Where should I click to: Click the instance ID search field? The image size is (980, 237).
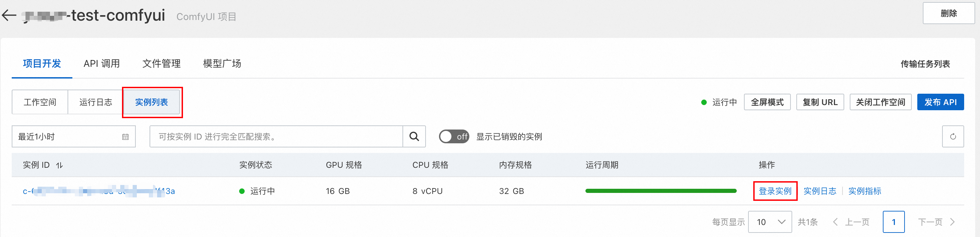[x=276, y=136]
